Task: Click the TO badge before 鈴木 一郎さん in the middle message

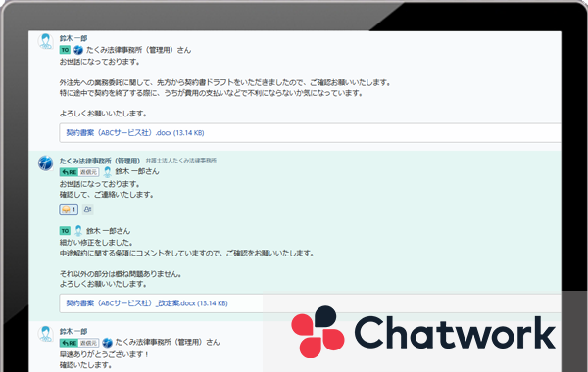Action: [x=65, y=231]
